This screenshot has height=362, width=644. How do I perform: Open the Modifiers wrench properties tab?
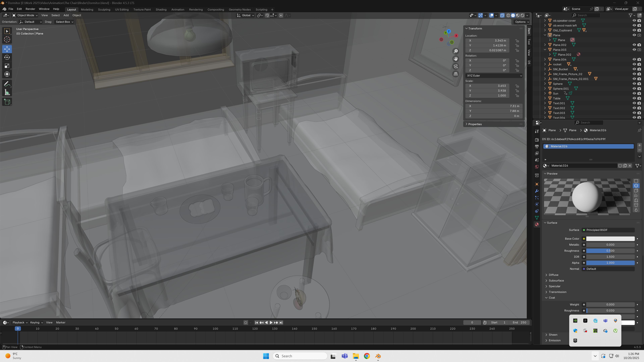537,191
